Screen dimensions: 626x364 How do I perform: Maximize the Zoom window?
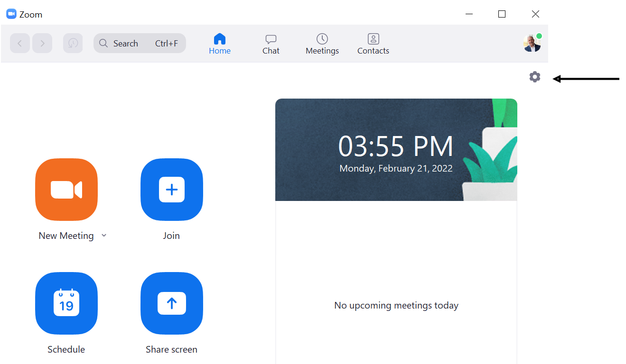502,14
